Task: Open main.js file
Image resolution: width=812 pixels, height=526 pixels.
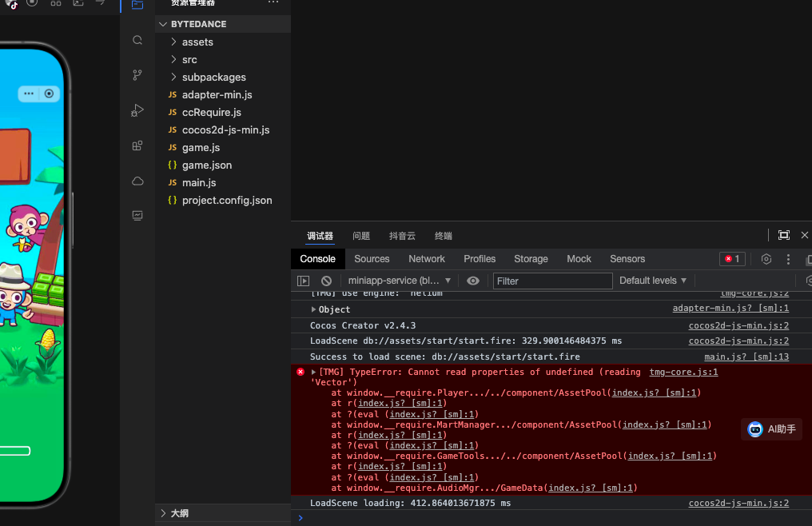Action: (x=223, y=183)
